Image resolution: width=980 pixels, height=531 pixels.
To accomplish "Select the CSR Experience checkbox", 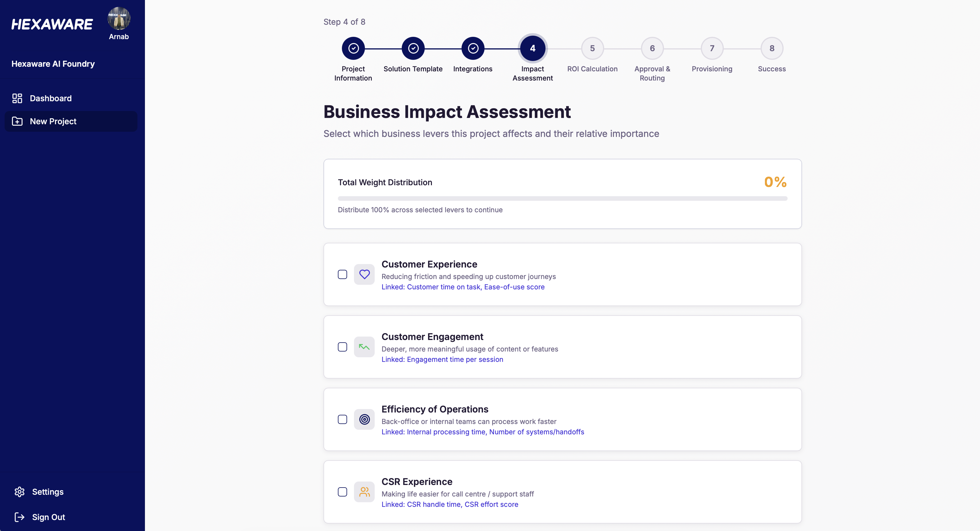I will tap(342, 492).
